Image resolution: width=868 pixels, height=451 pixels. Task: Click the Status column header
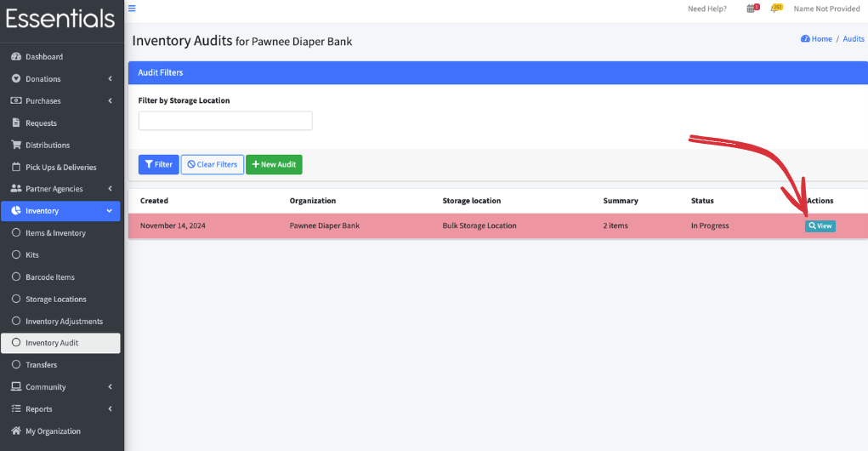702,201
